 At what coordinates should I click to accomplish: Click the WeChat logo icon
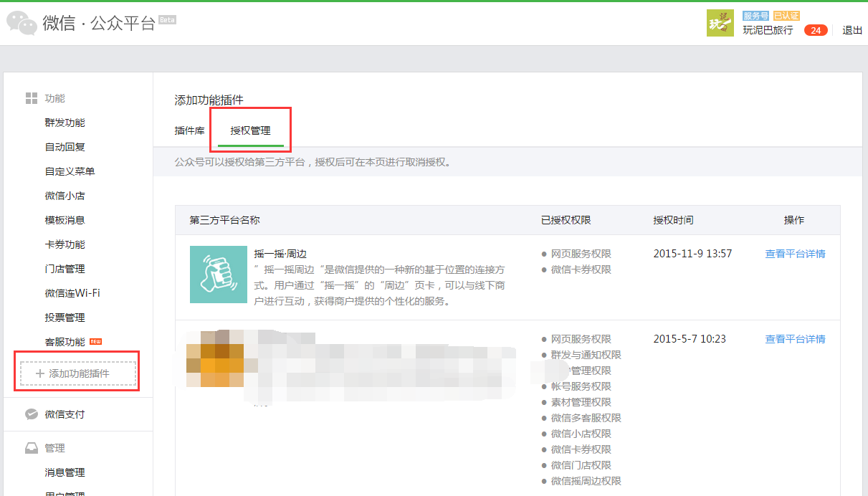pos(22,22)
